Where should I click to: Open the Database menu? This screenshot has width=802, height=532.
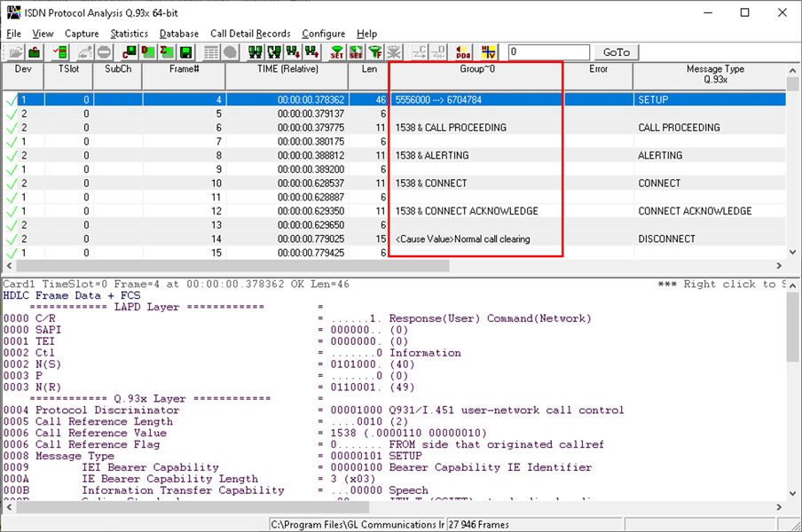[x=179, y=34]
